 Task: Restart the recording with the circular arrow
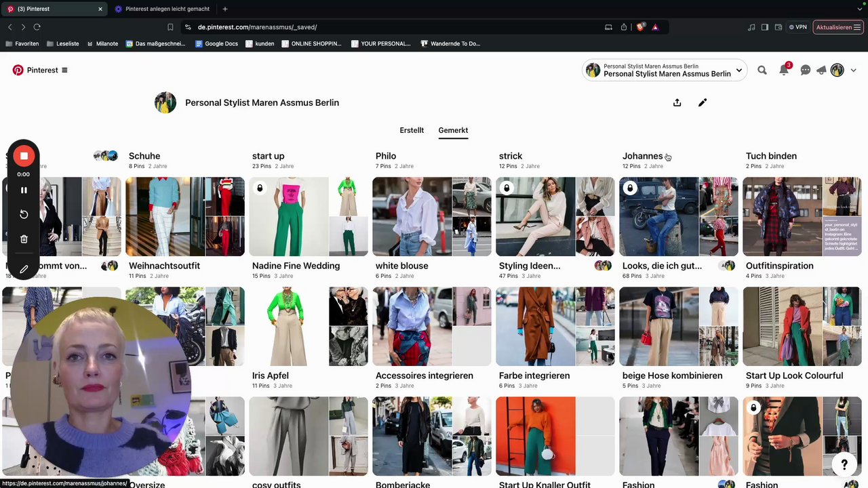[24, 214]
